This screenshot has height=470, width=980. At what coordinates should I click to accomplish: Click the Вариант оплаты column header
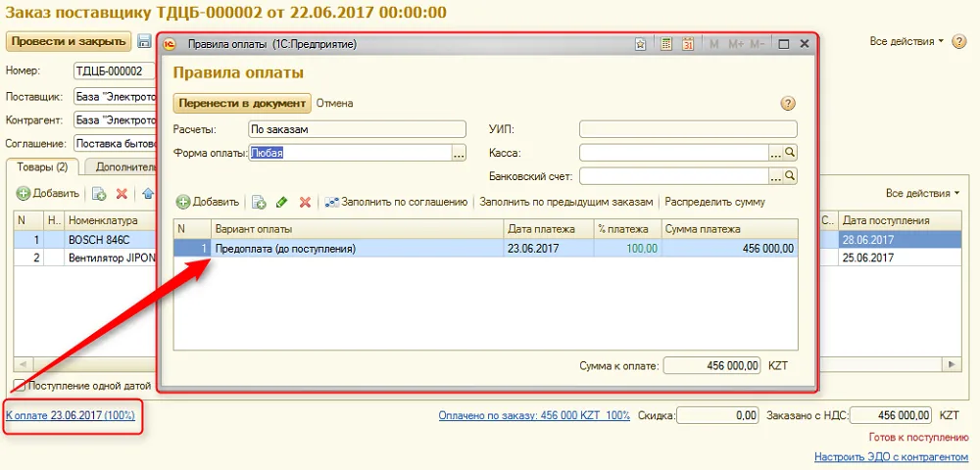pos(358,229)
